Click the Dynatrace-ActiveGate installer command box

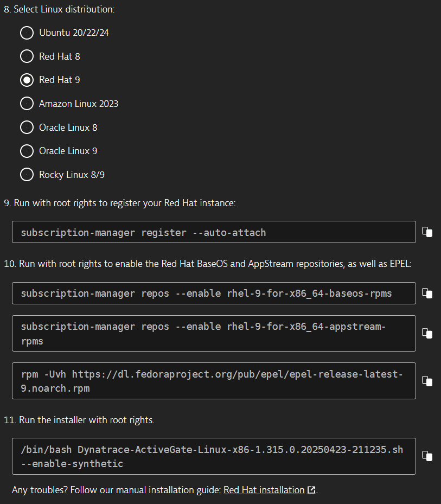click(214, 456)
